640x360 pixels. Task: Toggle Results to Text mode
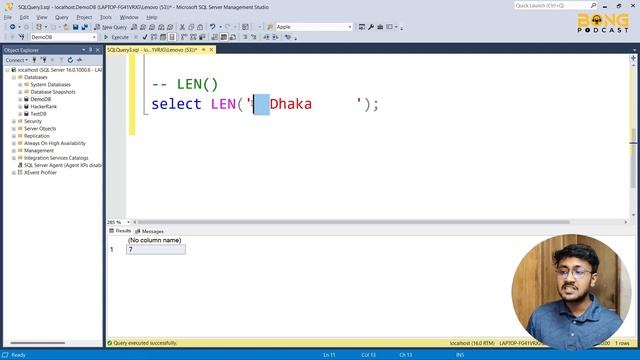[x=215, y=37]
